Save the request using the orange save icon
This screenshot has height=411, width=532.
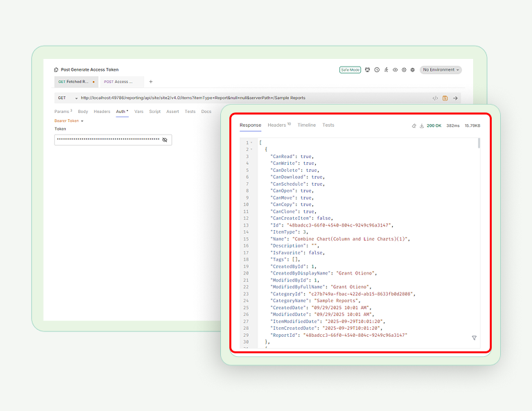(x=445, y=98)
